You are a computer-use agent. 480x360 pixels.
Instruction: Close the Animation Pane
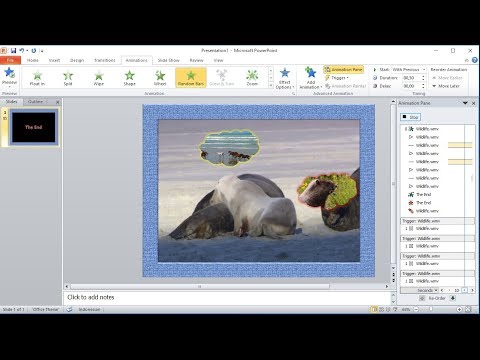pos(473,103)
